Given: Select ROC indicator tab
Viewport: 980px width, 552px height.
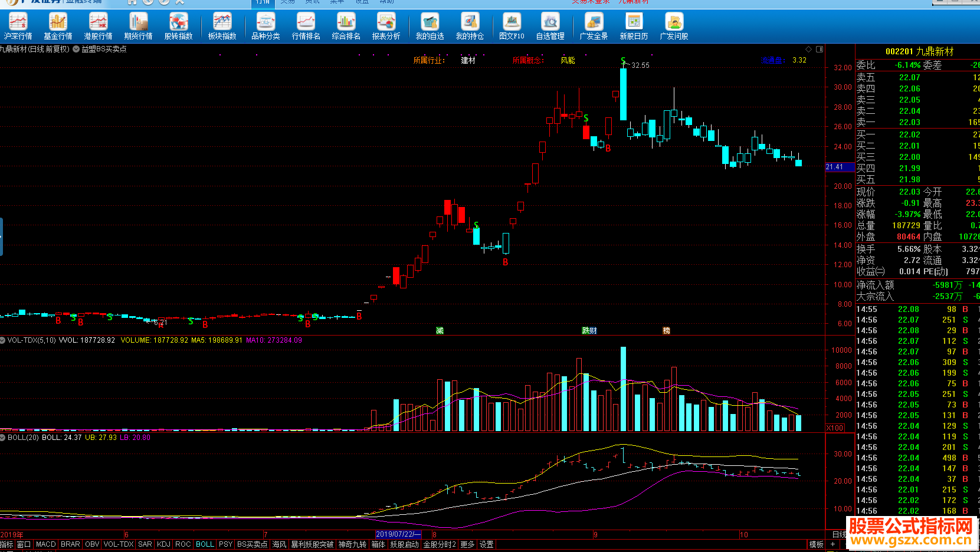Looking at the screenshot, I should [183, 544].
